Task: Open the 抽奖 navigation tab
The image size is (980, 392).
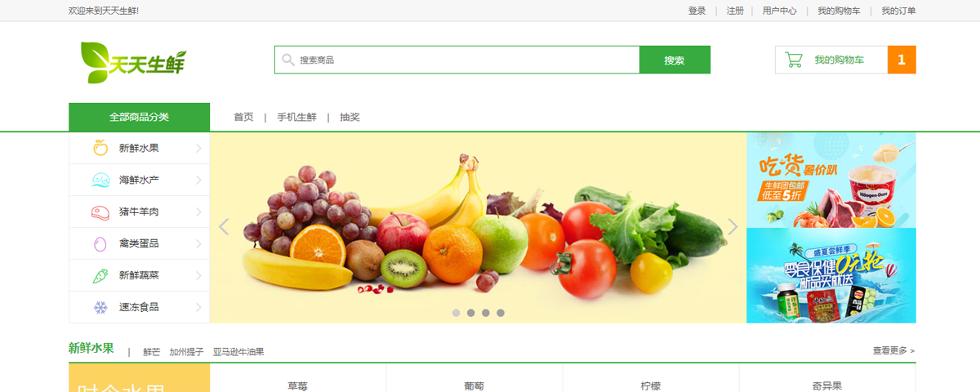Action: (350, 117)
